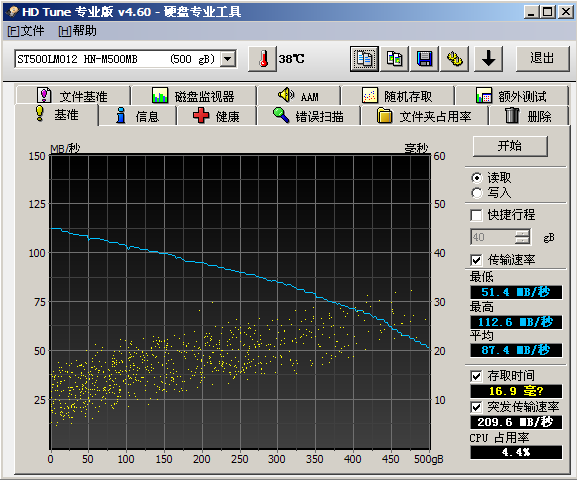Click the HD Tune title bar icon

(x=13, y=12)
